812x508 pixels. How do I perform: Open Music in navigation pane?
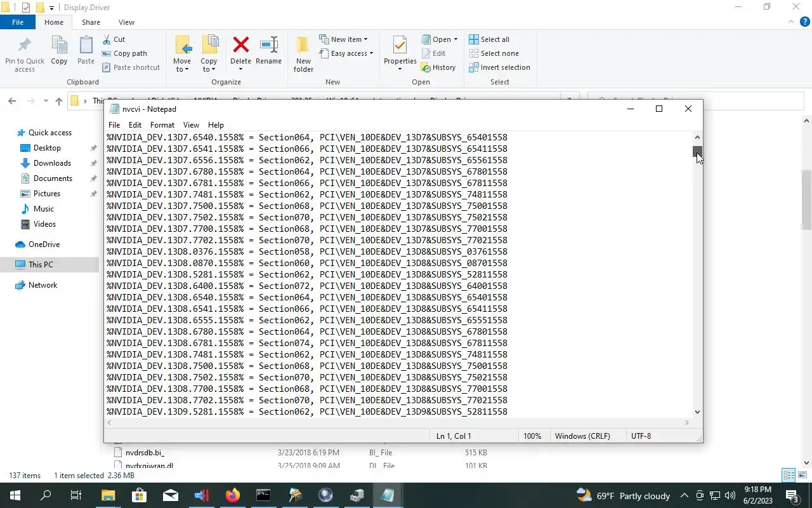[43, 209]
